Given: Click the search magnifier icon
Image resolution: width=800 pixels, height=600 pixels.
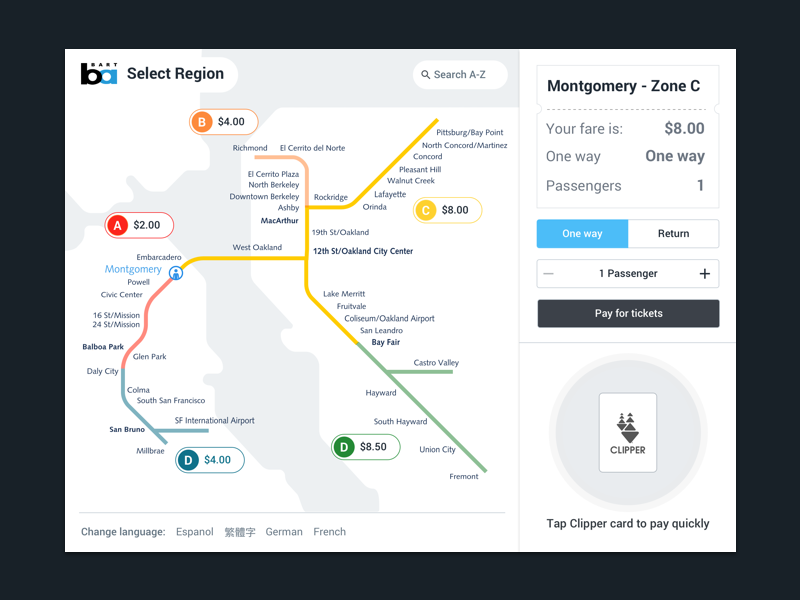Looking at the screenshot, I should click(426, 75).
